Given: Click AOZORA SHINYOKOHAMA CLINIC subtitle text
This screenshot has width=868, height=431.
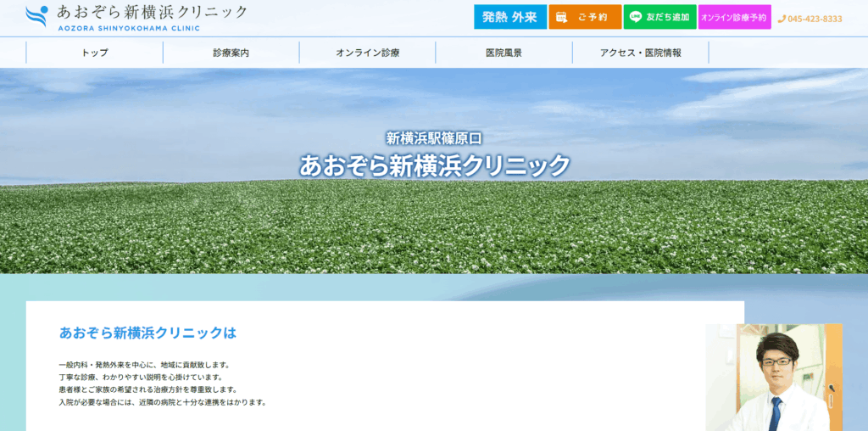Looking at the screenshot, I should [129, 28].
